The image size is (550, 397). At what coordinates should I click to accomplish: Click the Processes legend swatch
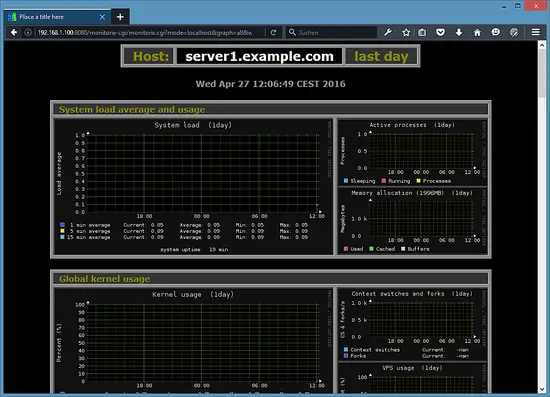click(x=418, y=181)
